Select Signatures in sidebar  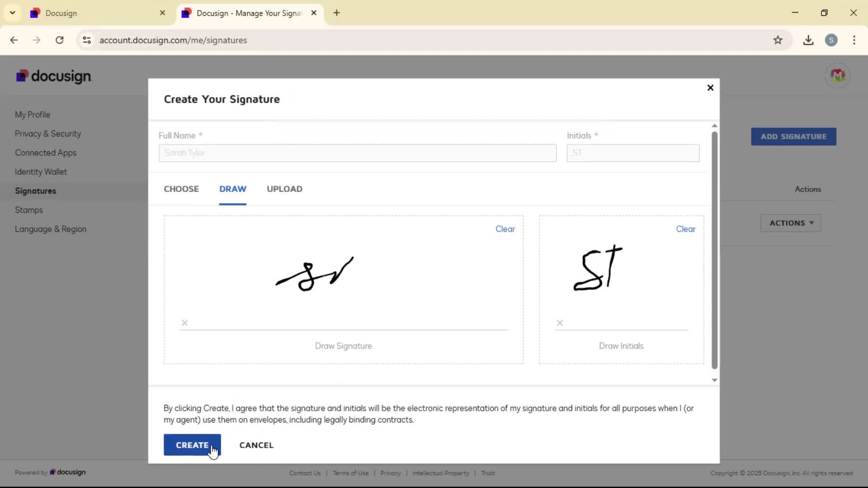(36, 191)
